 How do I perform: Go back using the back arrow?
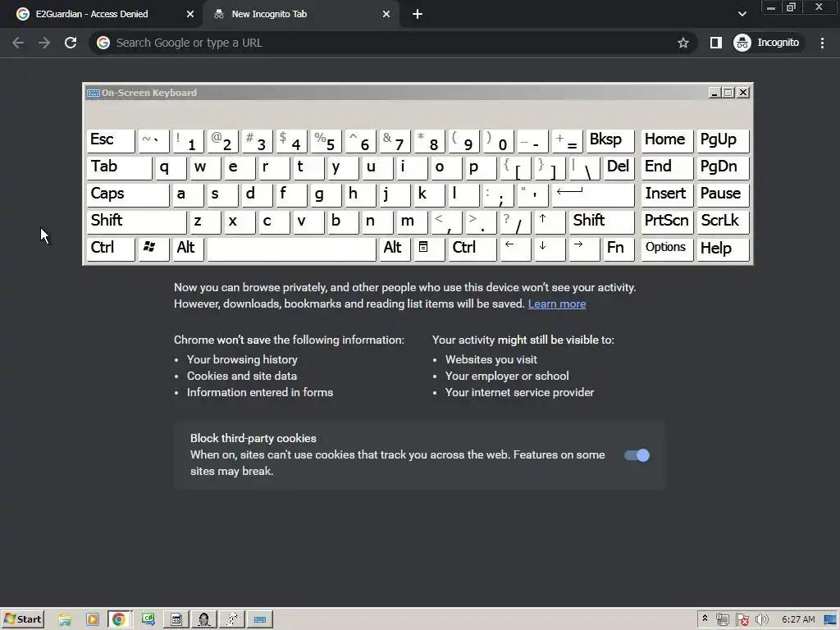pyautogui.click(x=18, y=43)
